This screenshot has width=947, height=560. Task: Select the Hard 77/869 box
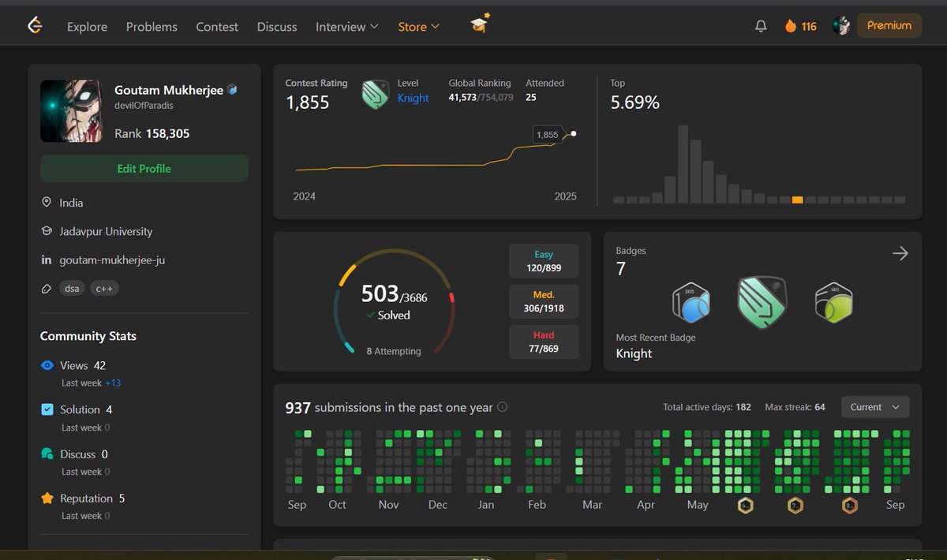tap(544, 342)
